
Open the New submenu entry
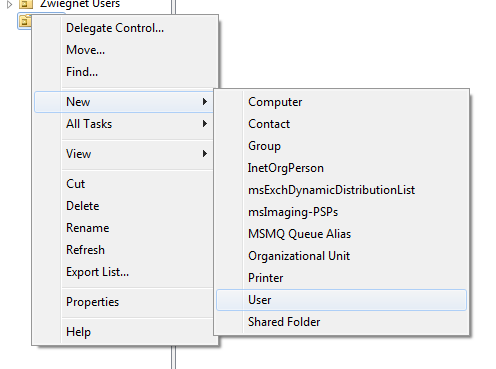point(124,102)
